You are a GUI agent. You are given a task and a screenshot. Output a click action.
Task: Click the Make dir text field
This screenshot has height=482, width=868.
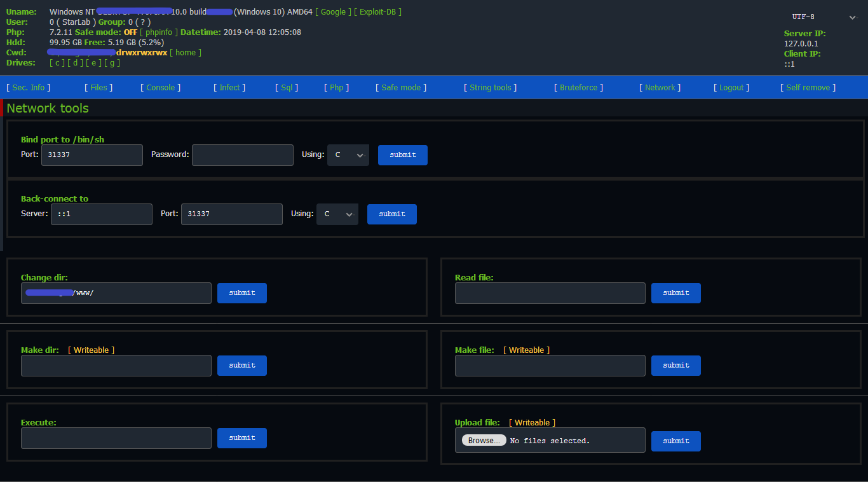click(x=116, y=366)
